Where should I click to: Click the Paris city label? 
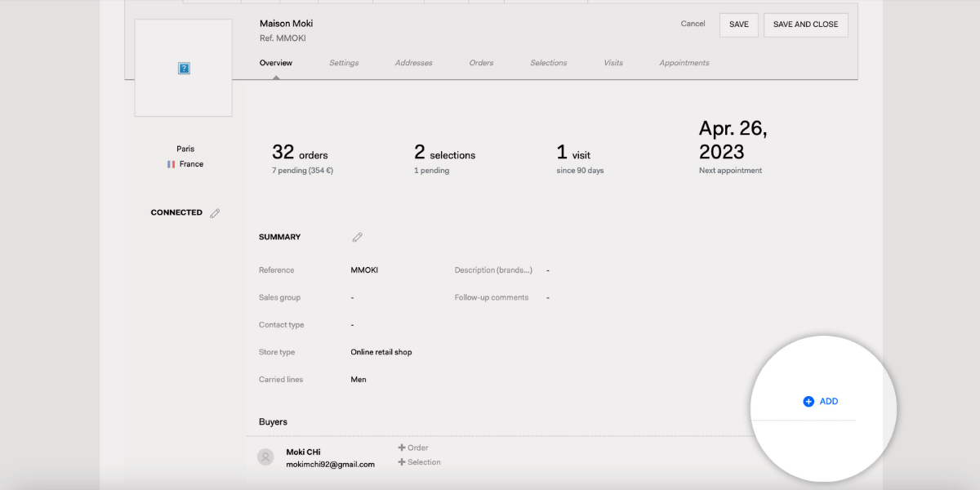185,149
